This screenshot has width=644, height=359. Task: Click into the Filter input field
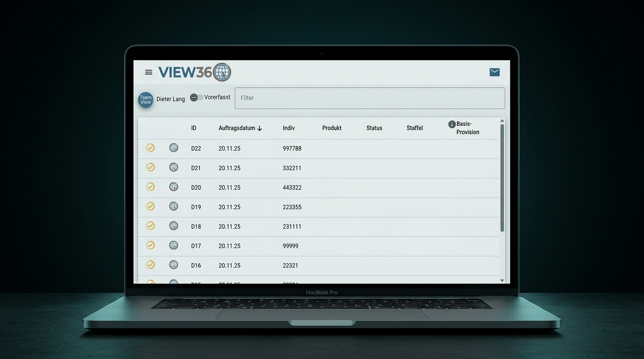[x=370, y=98]
